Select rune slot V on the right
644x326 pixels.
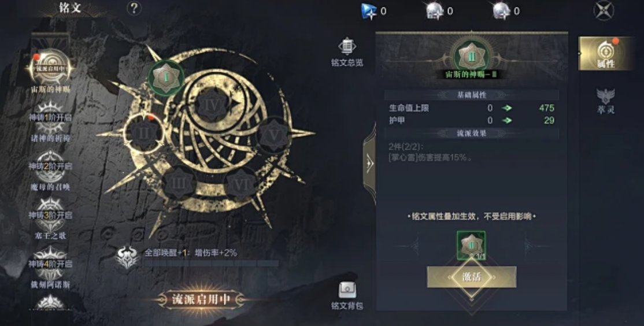tap(274, 135)
